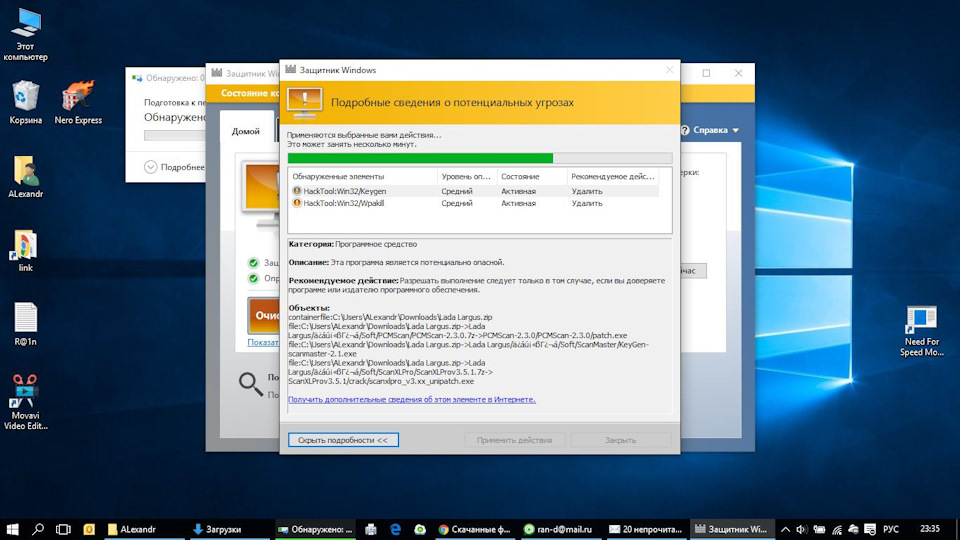Select HackTool:Win32/Keygen row
This screenshot has width=960, height=540.
click(x=474, y=191)
